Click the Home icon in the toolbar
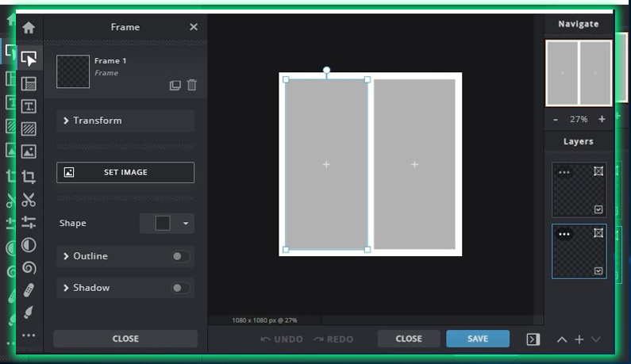Screen dimensions: 631x364 coord(29,28)
